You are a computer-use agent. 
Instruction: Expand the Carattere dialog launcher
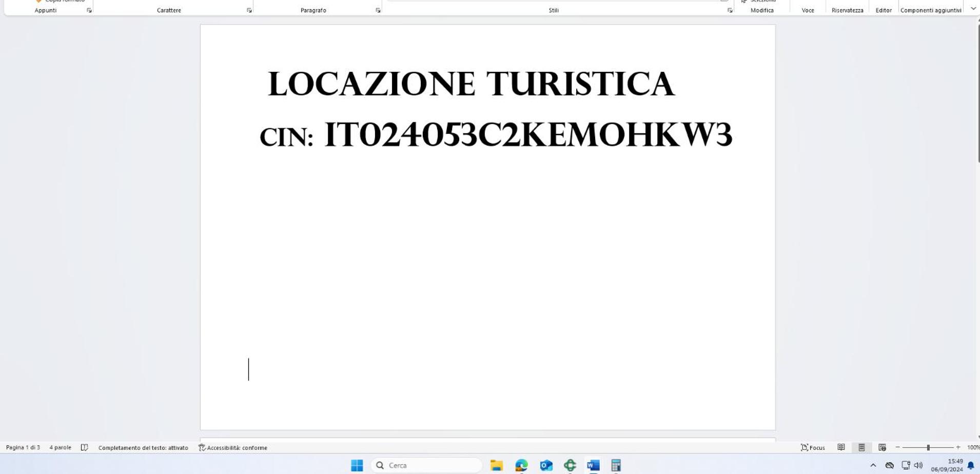coord(249,10)
